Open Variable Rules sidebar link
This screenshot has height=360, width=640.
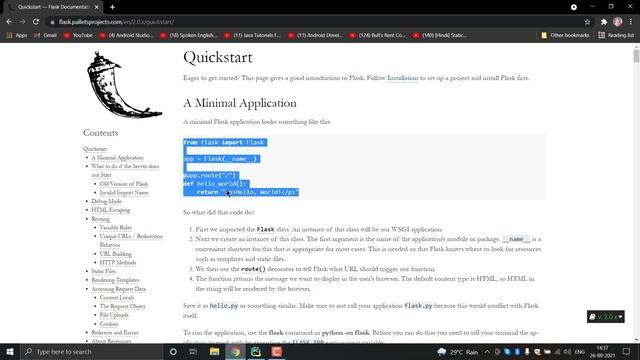point(116,227)
